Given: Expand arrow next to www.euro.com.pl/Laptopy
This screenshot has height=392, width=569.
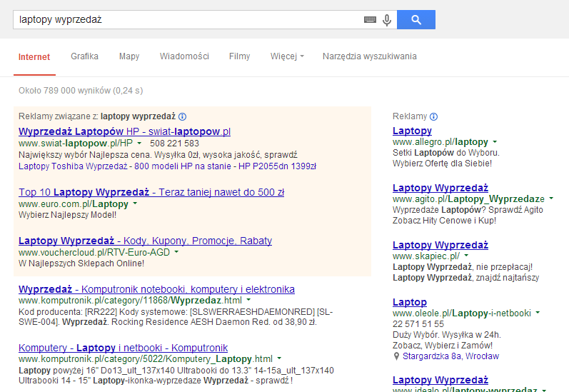Looking at the screenshot, I should coord(135,203).
